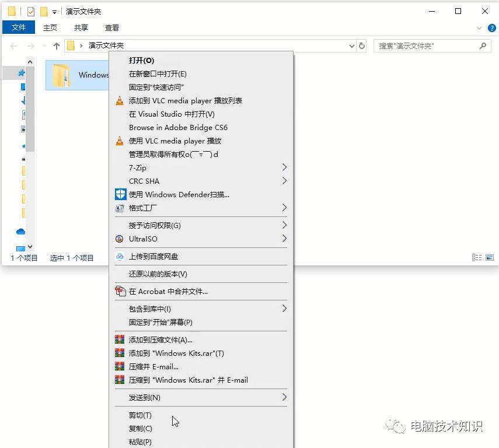Click the help question mark icon
499x448 pixels.
pyautogui.click(x=491, y=28)
